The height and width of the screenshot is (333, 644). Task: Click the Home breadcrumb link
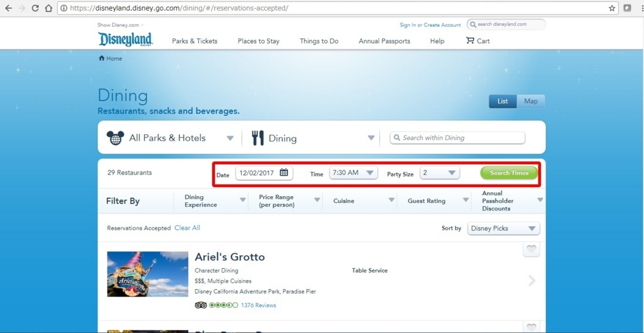[x=114, y=58]
